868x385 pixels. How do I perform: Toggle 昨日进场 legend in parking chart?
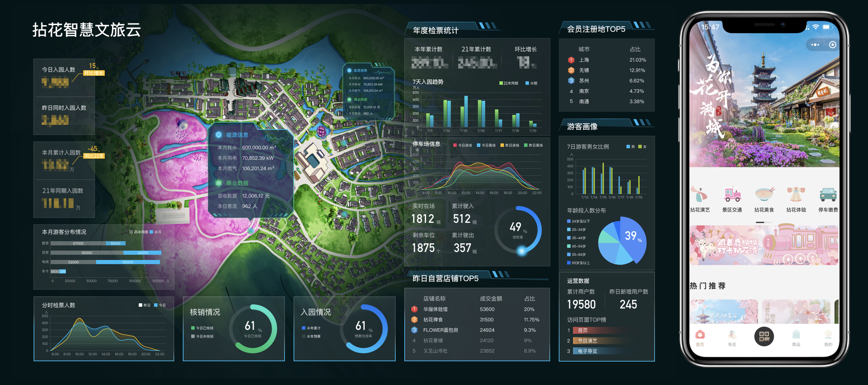(510, 145)
